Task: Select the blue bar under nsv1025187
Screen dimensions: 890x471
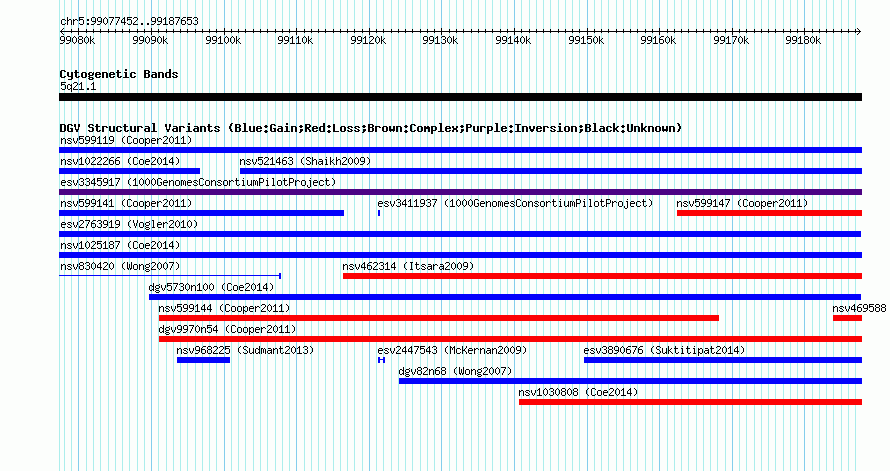Action: (x=460, y=255)
